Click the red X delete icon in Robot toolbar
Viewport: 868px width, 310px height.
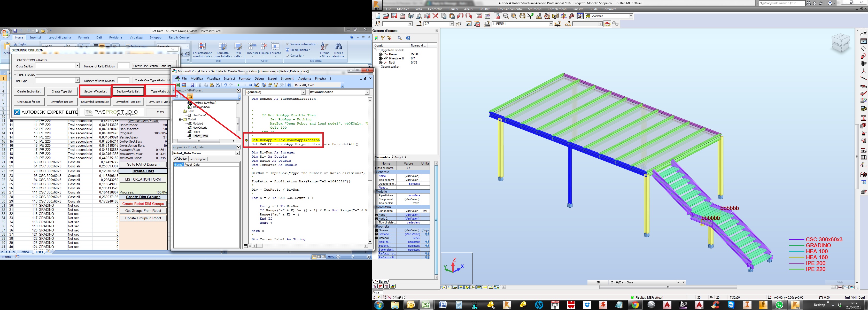tap(435, 16)
